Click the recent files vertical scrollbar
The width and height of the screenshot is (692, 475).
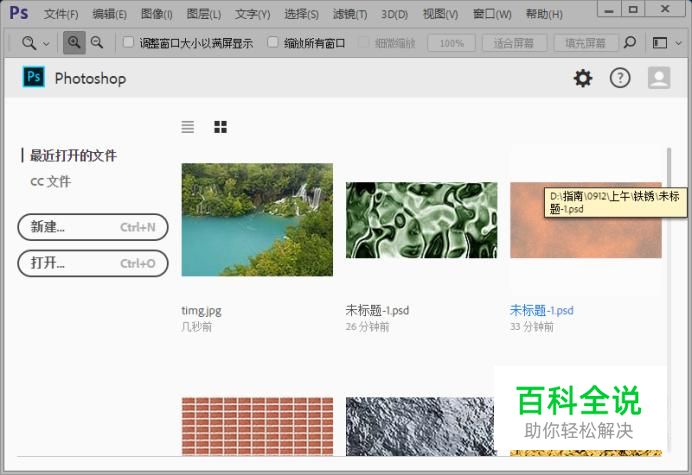[669, 300]
